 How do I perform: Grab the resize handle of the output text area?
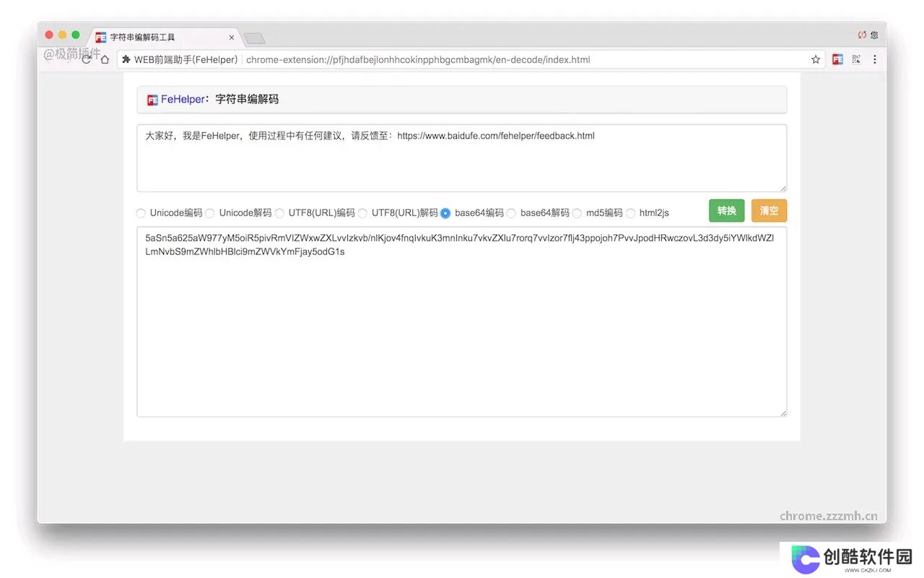[x=783, y=413]
